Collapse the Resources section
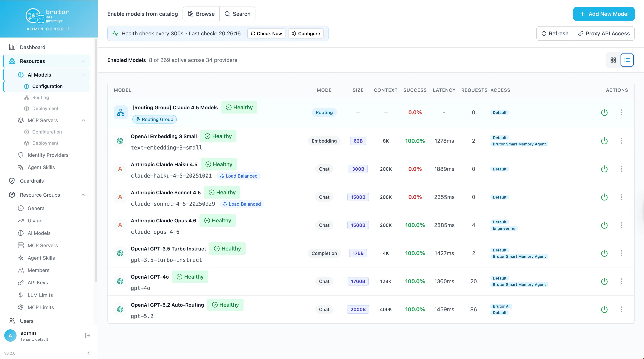This screenshot has height=359, width=644. click(x=83, y=61)
